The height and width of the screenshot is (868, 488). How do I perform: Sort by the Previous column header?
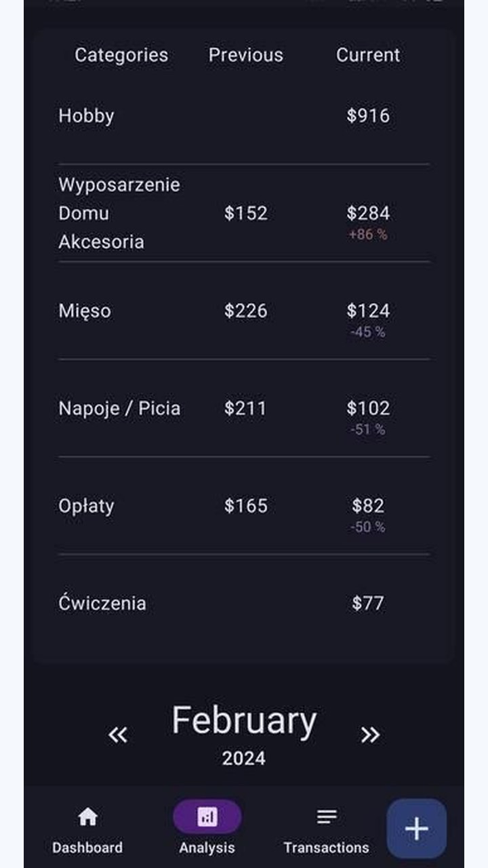point(246,55)
